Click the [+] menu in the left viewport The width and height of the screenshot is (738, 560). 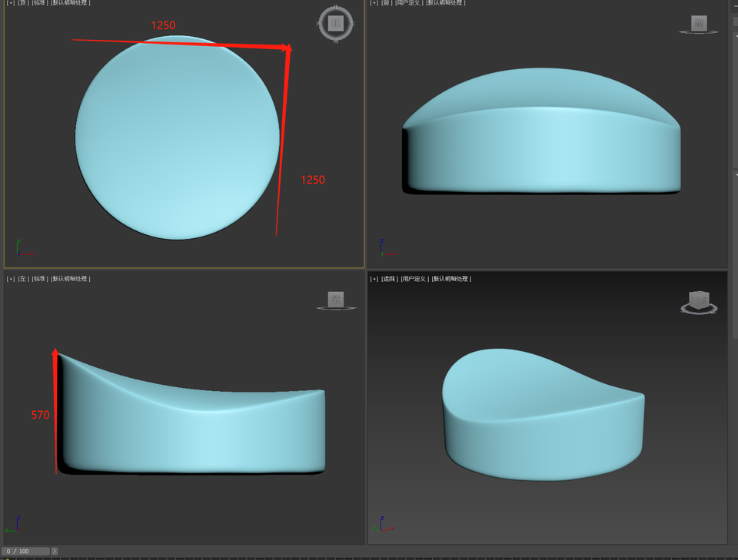(x=11, y=279)
